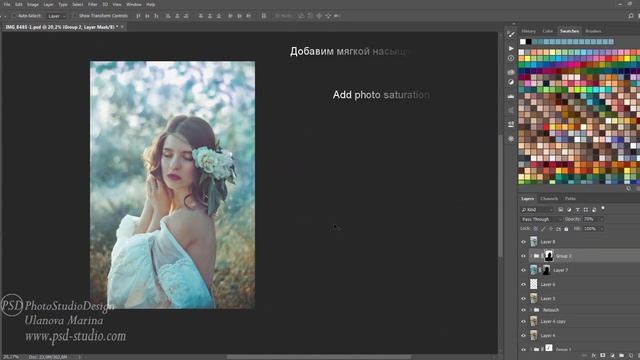The image size is (640, 360).
Task: Open the brush settings panel icon
Action: coord(511,34)
